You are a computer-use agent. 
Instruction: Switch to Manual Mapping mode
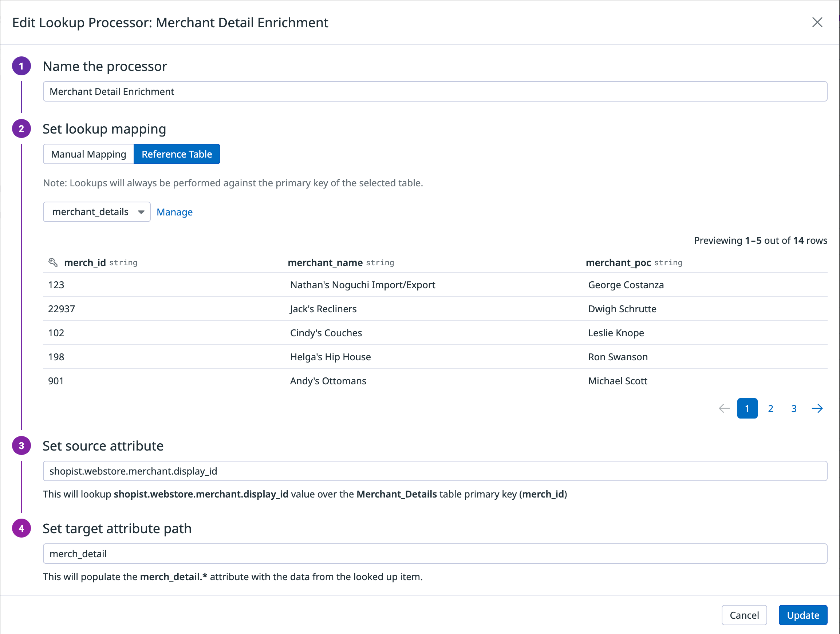tap(88, 154)
